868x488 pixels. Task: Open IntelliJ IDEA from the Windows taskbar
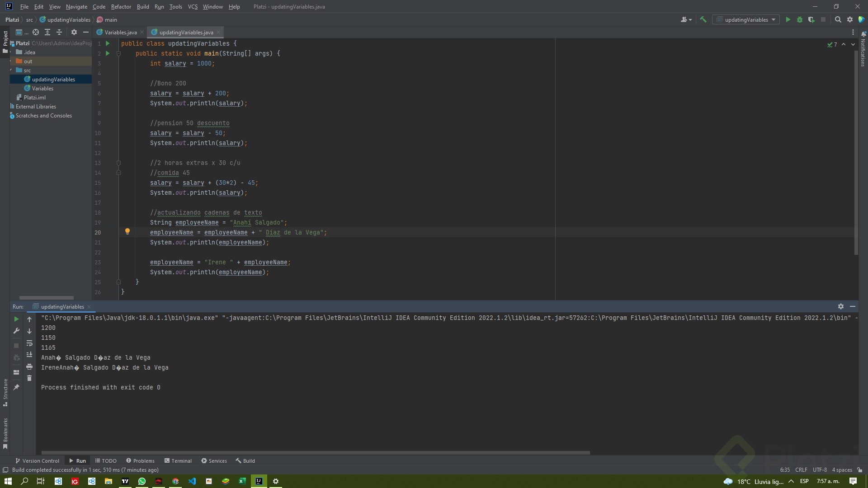pyautogui.click(x=259, y=481)
